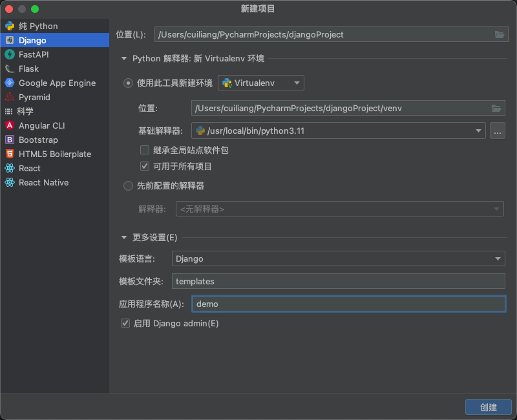Click the Pyramid project icon

10,97
